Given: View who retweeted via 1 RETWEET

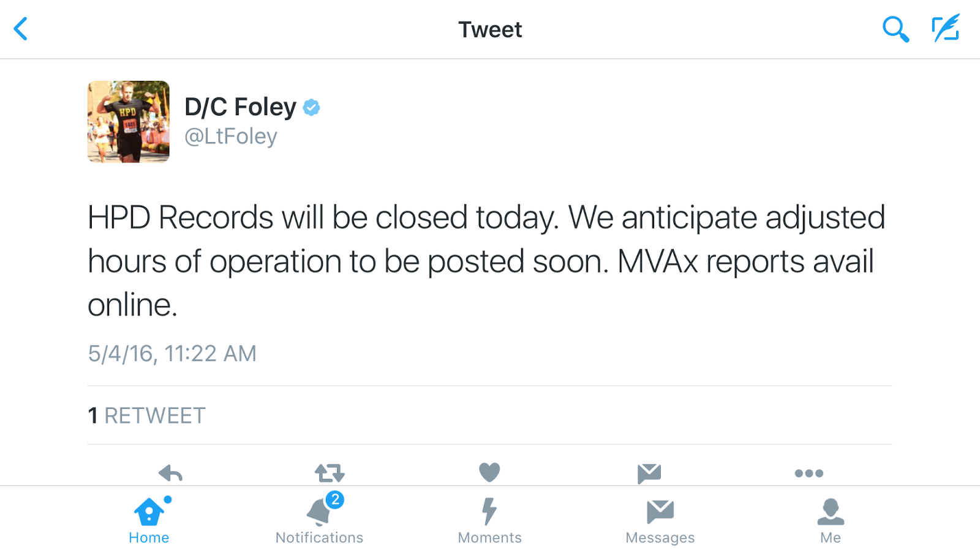Looking at the screenshot, I should (x=147, y=416).
